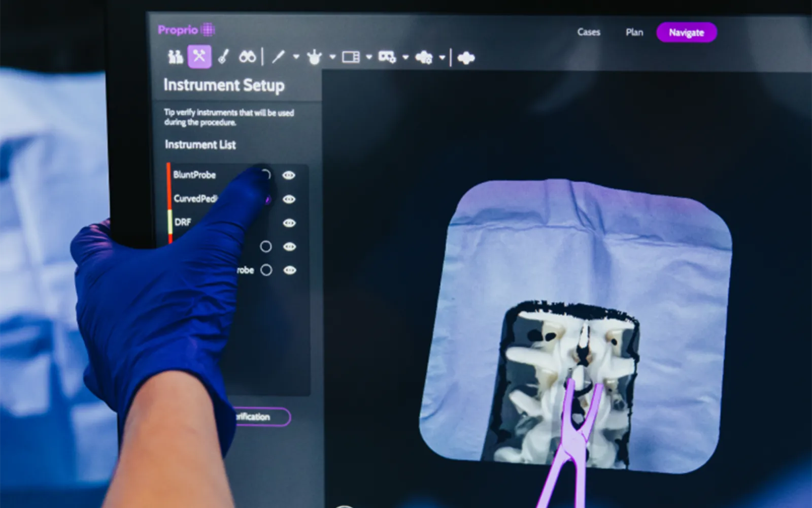
Task: Hide the DRF instrument via eye icon
Action: pyautogui.click(x=289, y=223)
